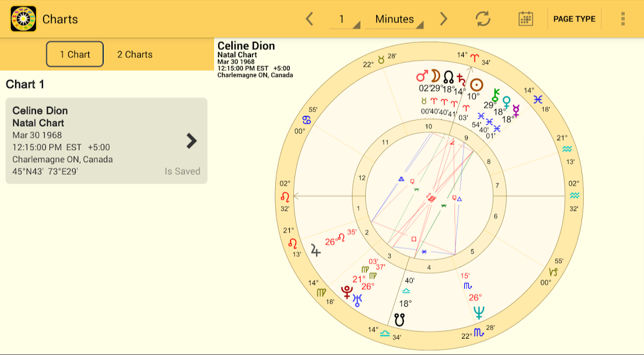Open the Minutes unit dropdown

(395, 19)
